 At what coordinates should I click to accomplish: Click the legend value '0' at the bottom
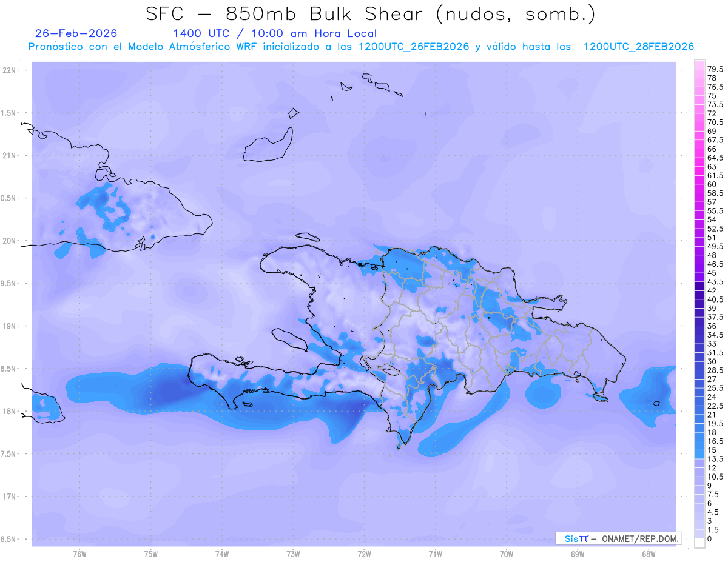tap(710, 538)
